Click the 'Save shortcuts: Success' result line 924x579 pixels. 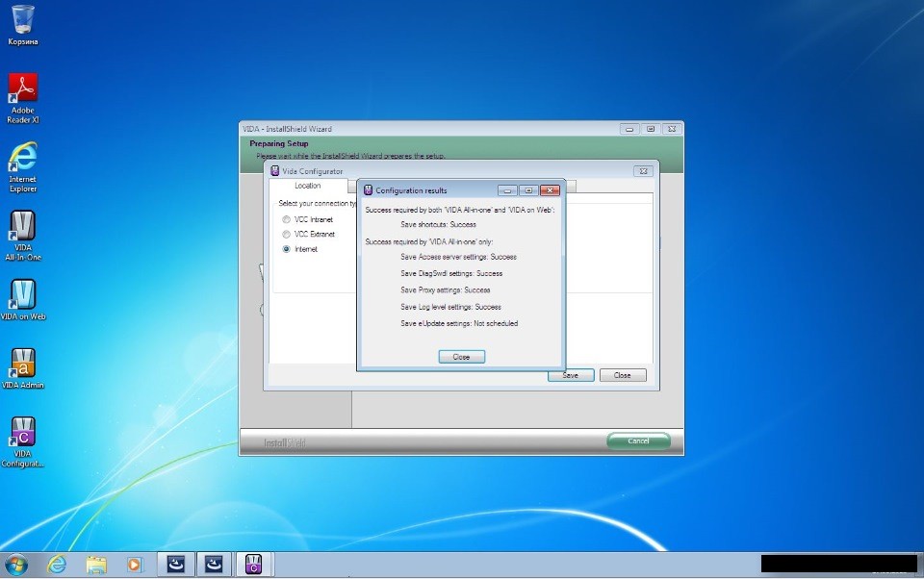[439, 224]
